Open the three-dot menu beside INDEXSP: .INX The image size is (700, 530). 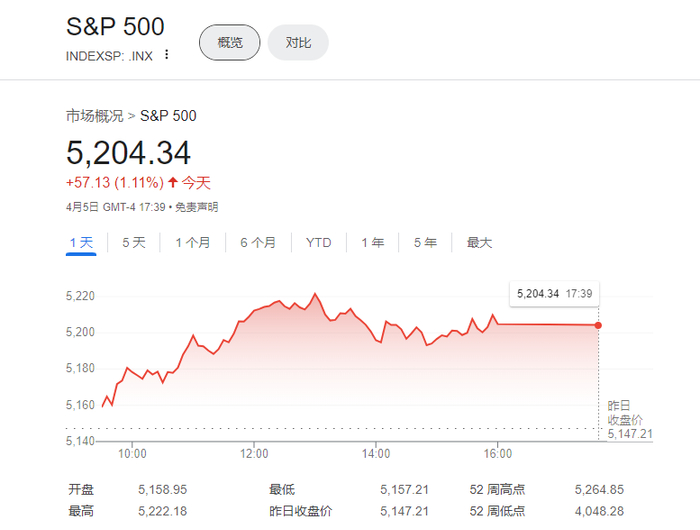[x=167, y=55]
